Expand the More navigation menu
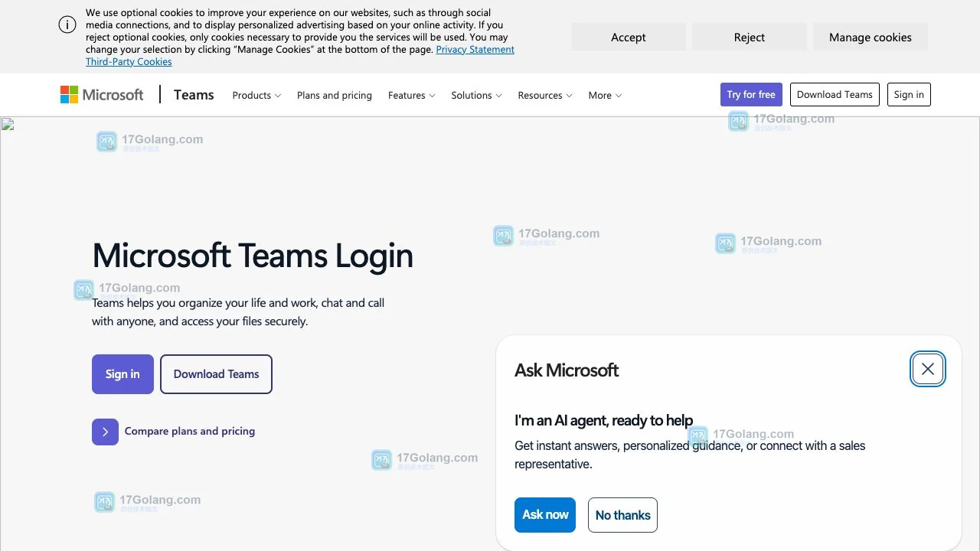980x551 pixels. pos(605,95)
